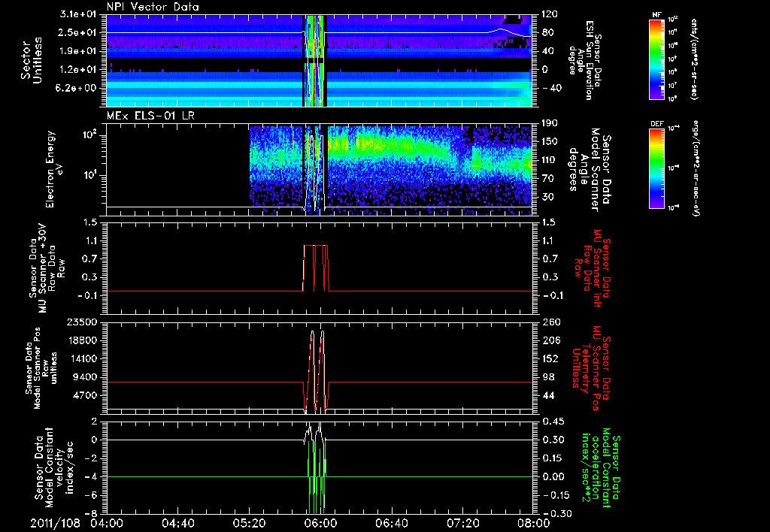
Task: Click the DEF energy flux color bar
Action: click(657, 168)
